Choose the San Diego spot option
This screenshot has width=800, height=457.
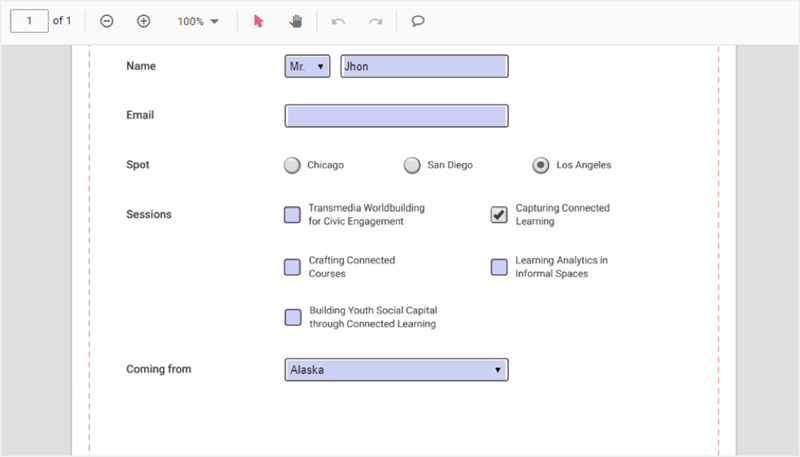point(412,165)
